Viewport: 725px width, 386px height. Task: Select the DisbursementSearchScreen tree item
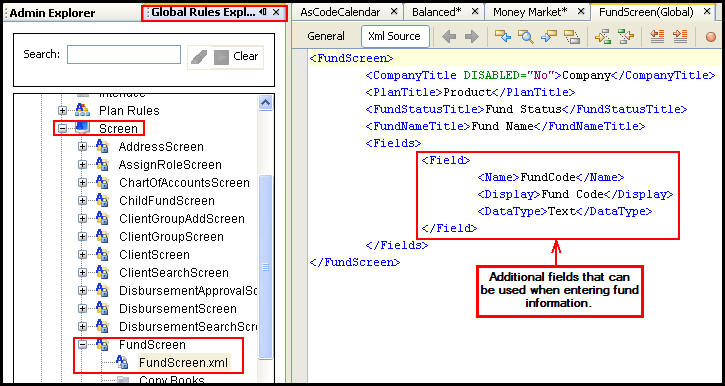[x=188, y=327]
